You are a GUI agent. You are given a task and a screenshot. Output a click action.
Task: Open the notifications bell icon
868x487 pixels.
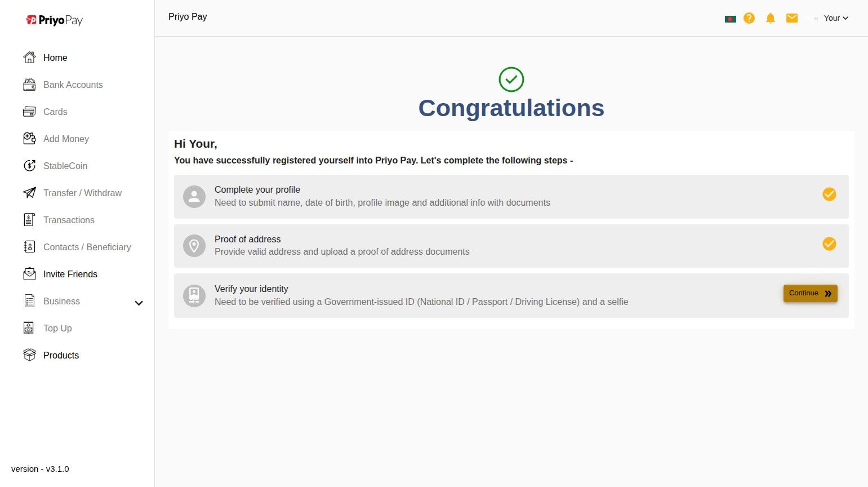pyautogui.click(x=770, y=18)
